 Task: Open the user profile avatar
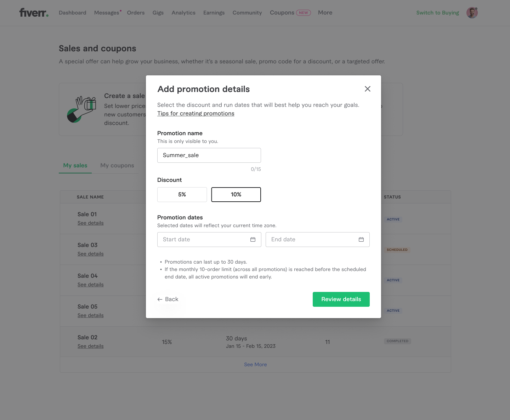[x=472, y=13]
